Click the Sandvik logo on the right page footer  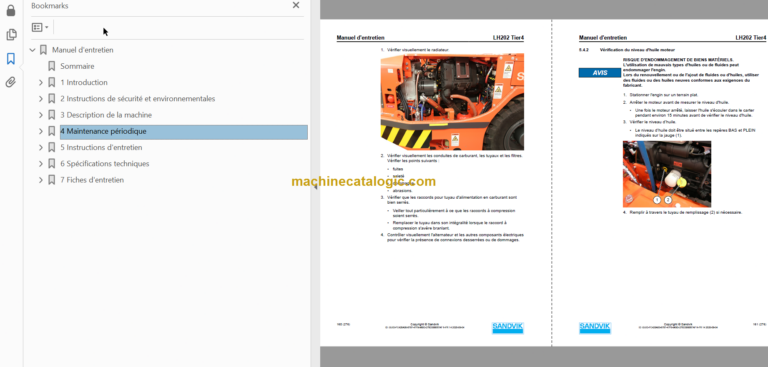coord(595,327)
